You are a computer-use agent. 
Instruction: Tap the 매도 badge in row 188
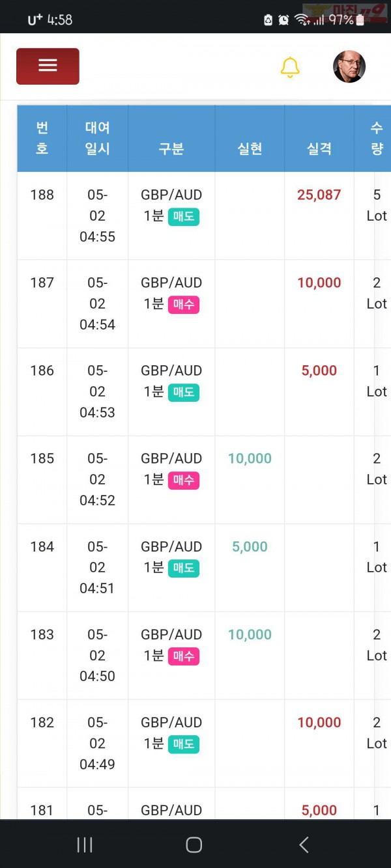pos(184,217)
